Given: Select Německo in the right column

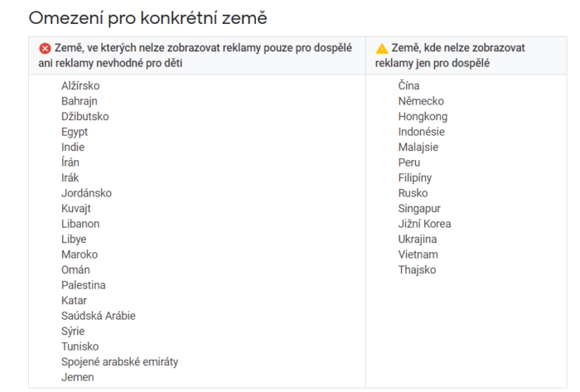Looking at the screenshot, I should [x=421, y=101].
